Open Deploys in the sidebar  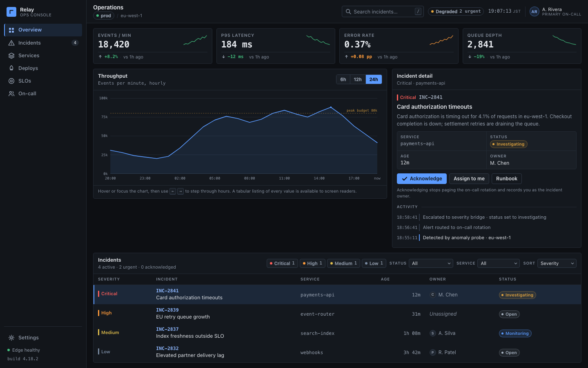click(x=43, y=68)
